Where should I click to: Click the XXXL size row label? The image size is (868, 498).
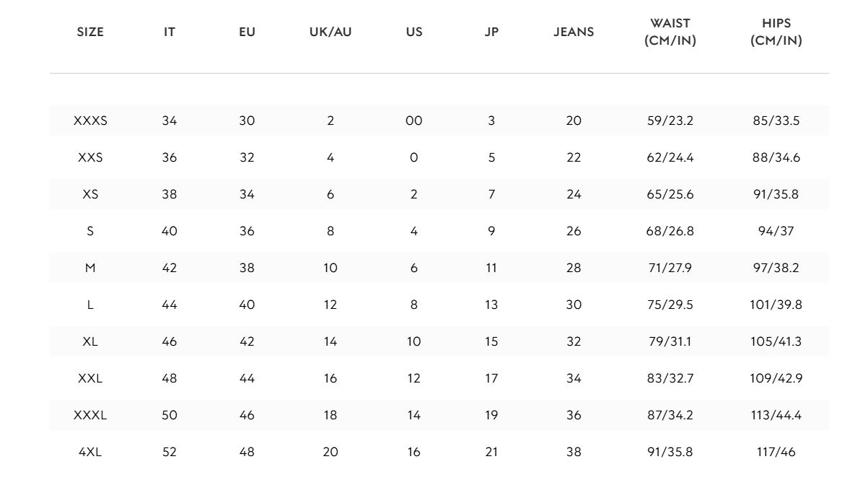pyautogui.click(x=90, y=415)
